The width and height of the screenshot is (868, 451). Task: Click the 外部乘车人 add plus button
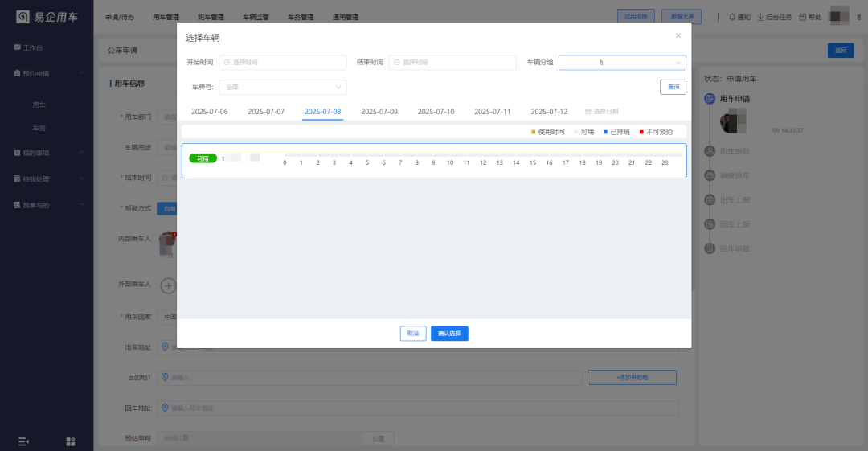click(168, 285)
